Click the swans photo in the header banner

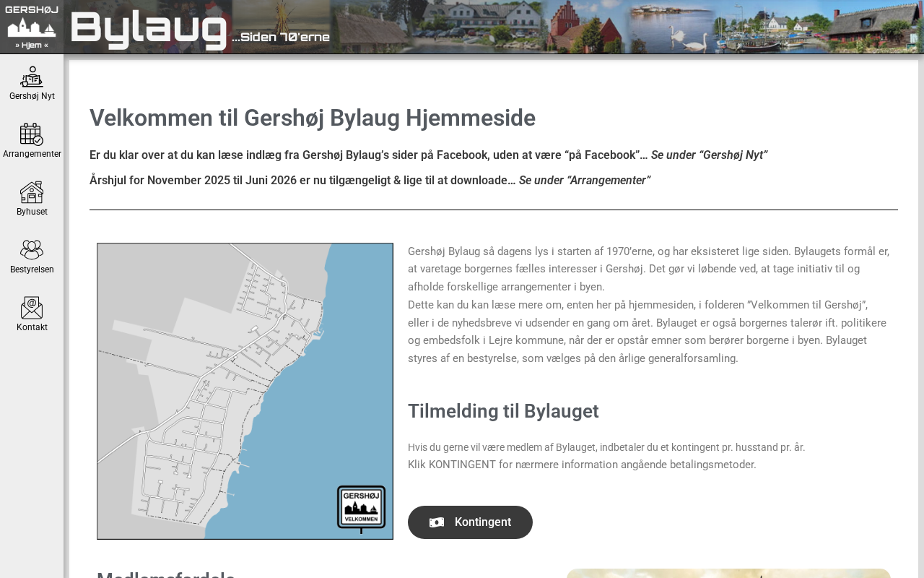pyautogui.click(x=670, y=27)
